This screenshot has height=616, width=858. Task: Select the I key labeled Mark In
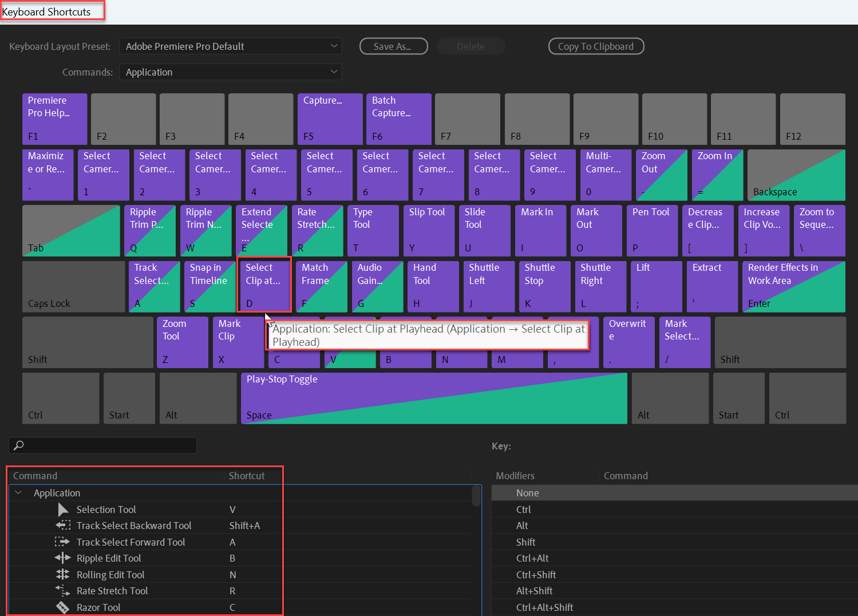click(541, 231)
